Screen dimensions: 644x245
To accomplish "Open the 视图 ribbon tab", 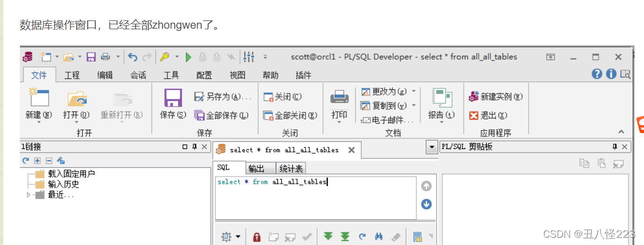I will [238, 75].
